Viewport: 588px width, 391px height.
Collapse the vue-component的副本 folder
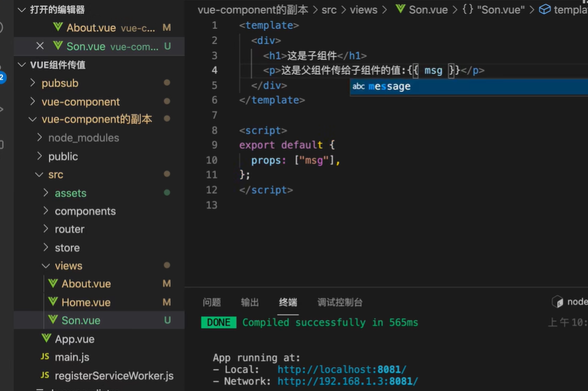tap(33, 119)
